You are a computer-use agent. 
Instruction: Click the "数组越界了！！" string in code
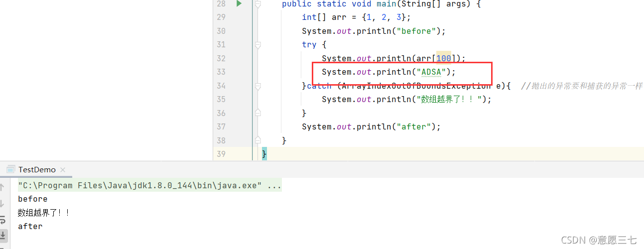[x=449, y=100]
